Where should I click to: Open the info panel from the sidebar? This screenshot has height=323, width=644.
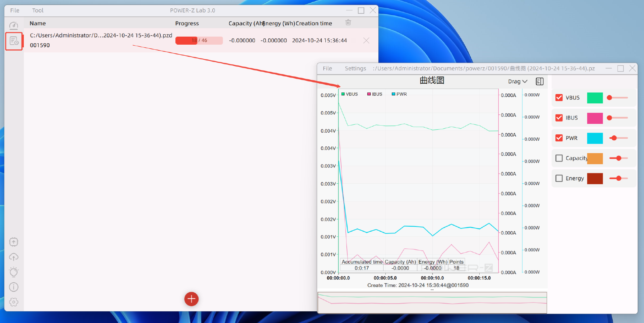(x=14, y=287)
